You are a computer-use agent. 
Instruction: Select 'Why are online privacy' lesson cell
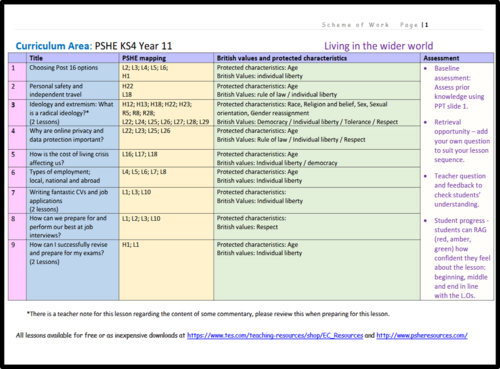coord(72,138)
